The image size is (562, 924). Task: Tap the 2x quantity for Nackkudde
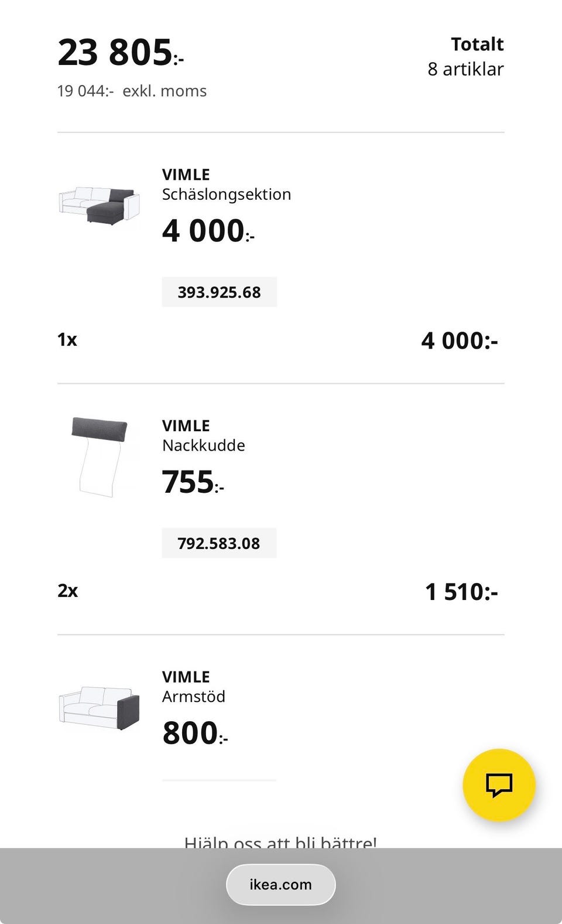click(67, 591)
